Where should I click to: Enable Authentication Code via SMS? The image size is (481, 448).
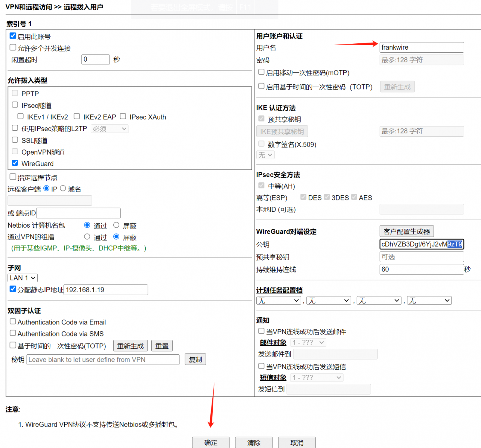13,333
